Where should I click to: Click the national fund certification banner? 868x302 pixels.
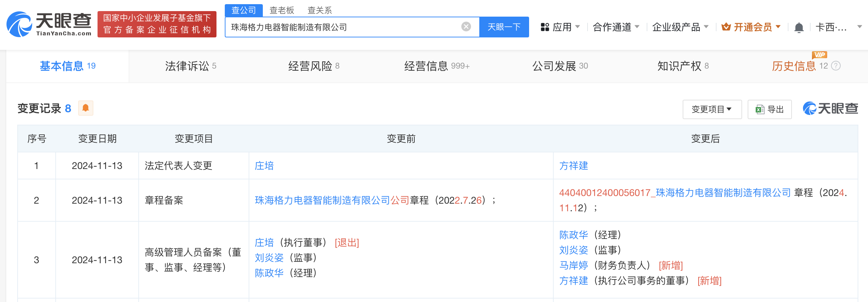point(157,24)
